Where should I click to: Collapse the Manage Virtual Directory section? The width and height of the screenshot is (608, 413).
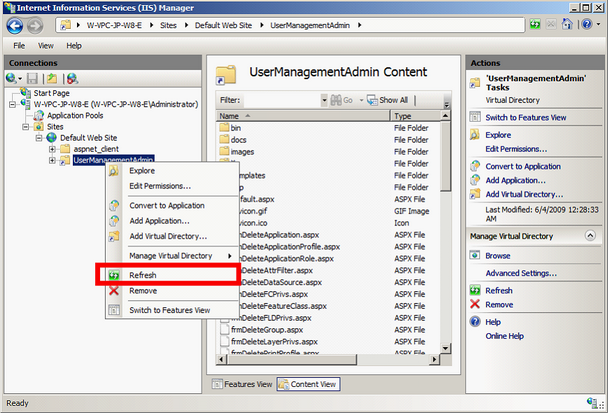(590, 236)
